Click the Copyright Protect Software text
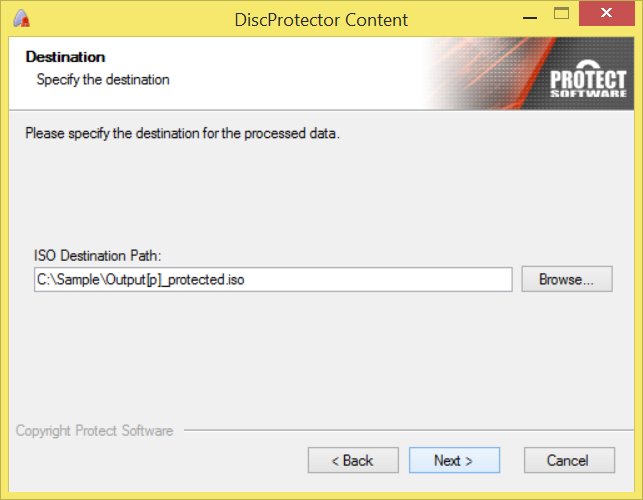643x500 pixels. point(94,431)
